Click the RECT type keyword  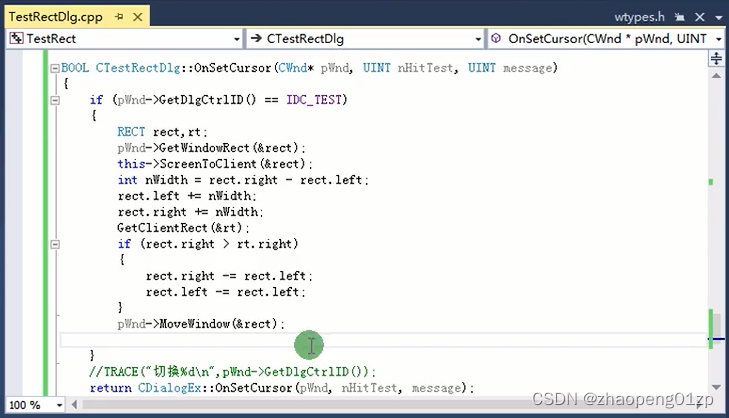pos(131,132)
